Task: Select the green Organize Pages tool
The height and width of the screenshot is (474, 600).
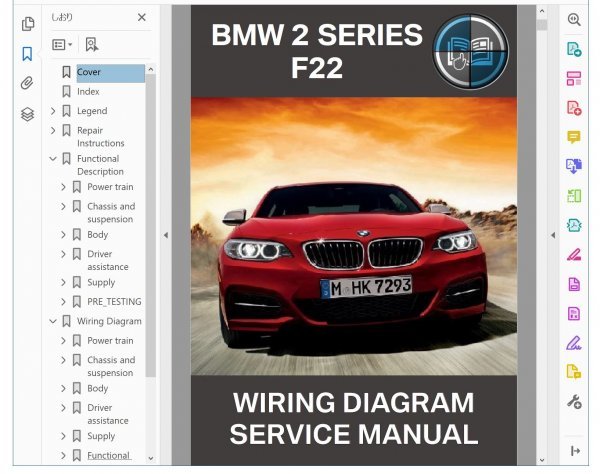Action: point(574,196)
